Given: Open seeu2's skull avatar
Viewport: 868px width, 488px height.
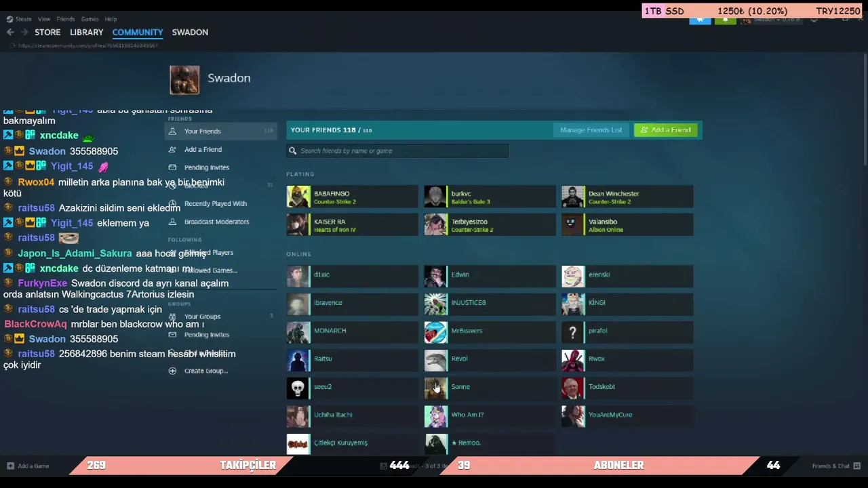Looking at the screenshot, I should point(298,388).
